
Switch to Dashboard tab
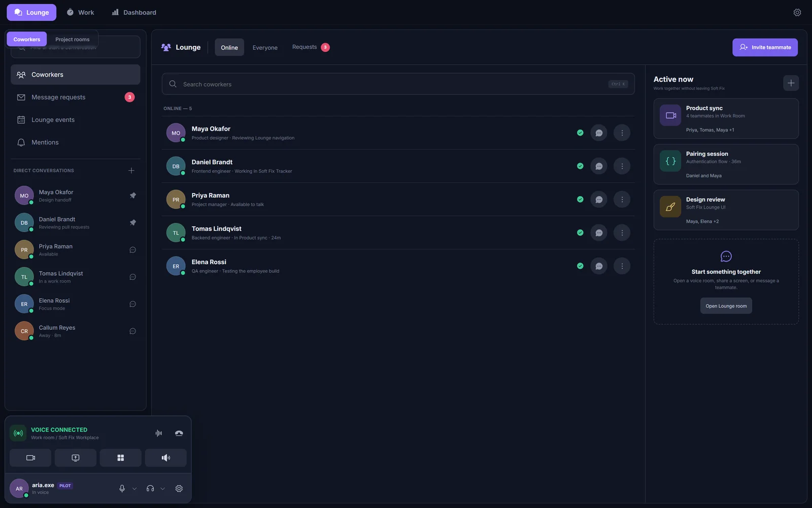click(134, 12)
